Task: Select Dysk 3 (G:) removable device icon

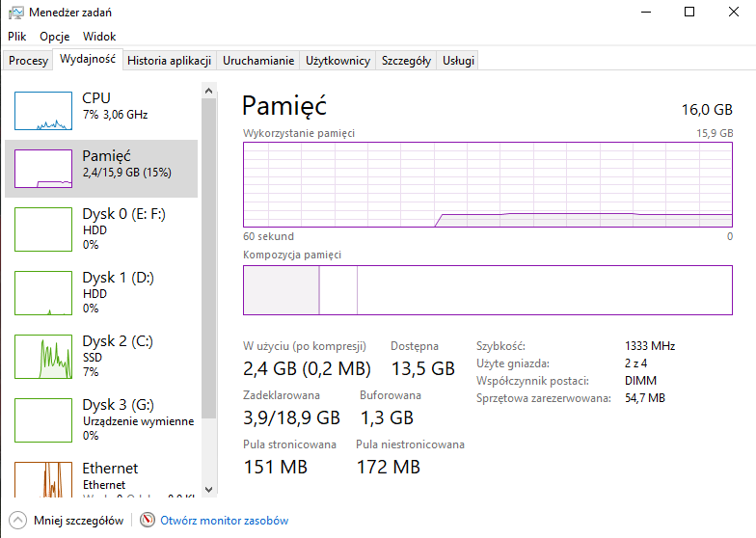Action: click(x=43, y=420)
